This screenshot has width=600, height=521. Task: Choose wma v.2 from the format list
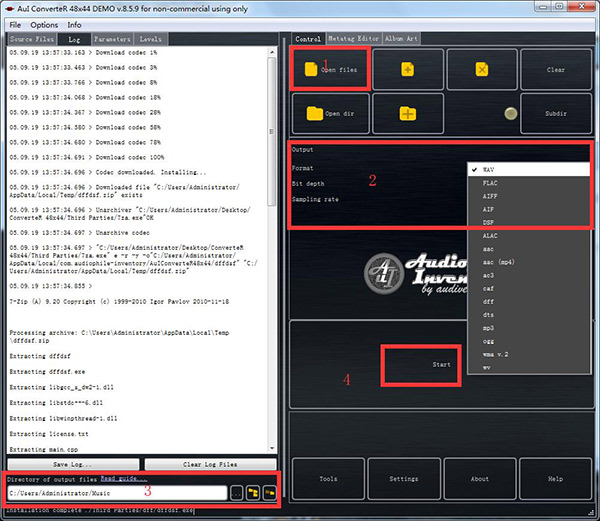point(528,354)
